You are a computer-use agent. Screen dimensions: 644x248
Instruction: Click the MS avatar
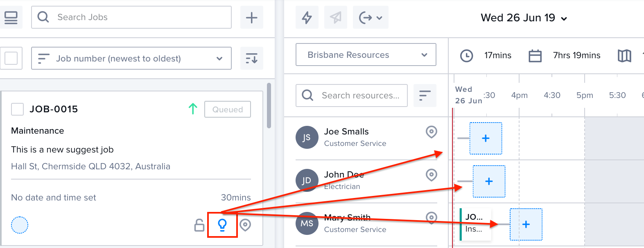[x=307, y=223]
